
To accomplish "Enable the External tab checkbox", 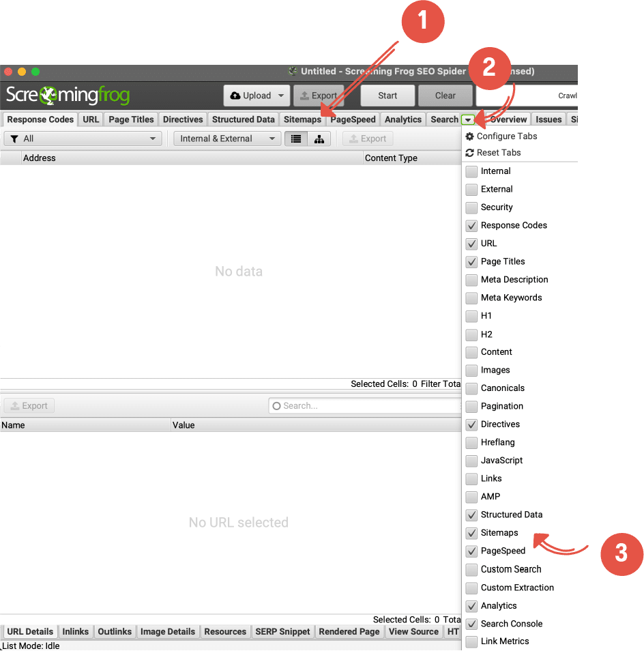I will pos(471,189).
